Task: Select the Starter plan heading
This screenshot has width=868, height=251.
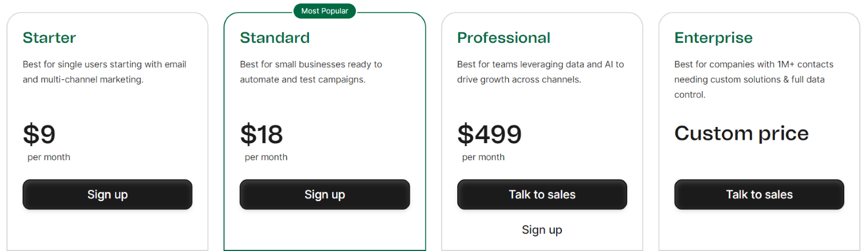Action: tap(49, 38)
